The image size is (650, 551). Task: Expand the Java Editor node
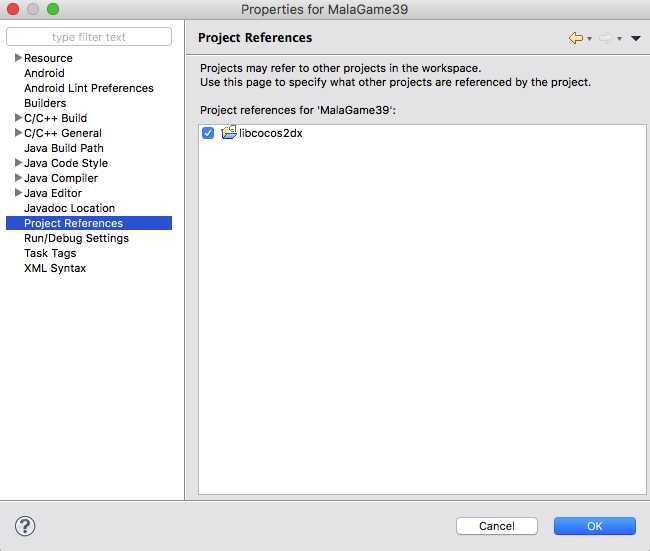point(18,193)
